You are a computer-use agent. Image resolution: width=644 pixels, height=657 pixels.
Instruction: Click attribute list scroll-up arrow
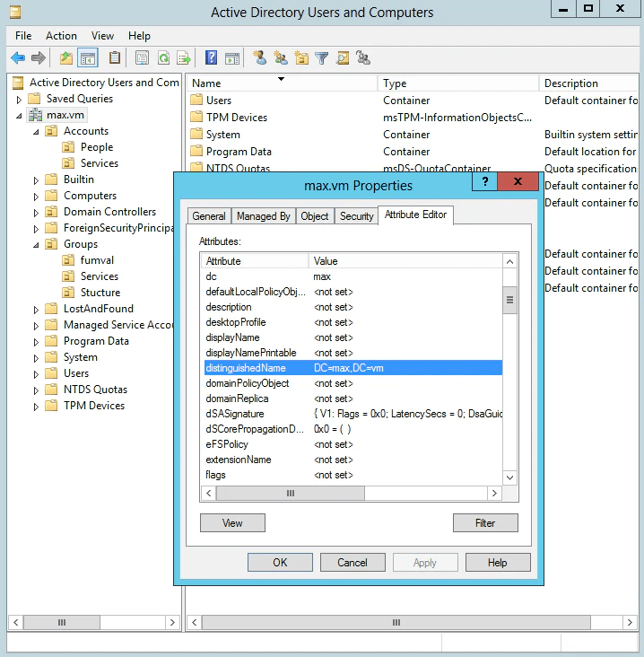(x=509, y=262)
